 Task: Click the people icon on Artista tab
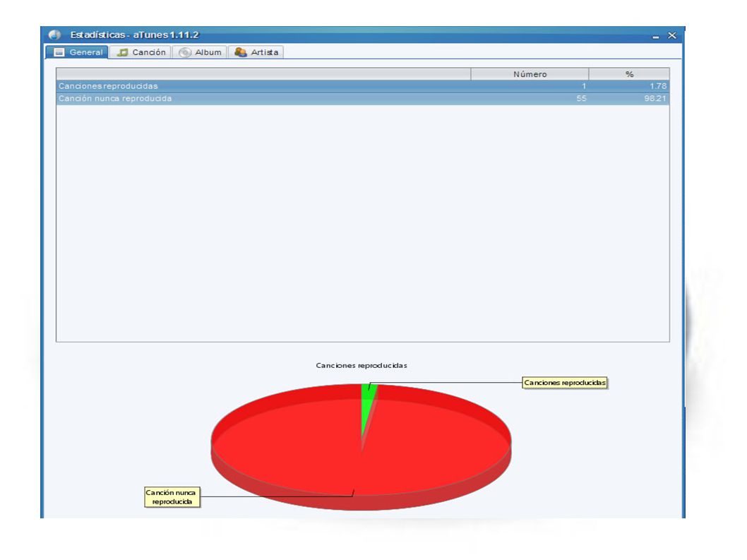pyautogui.click(x=241, y=52)
